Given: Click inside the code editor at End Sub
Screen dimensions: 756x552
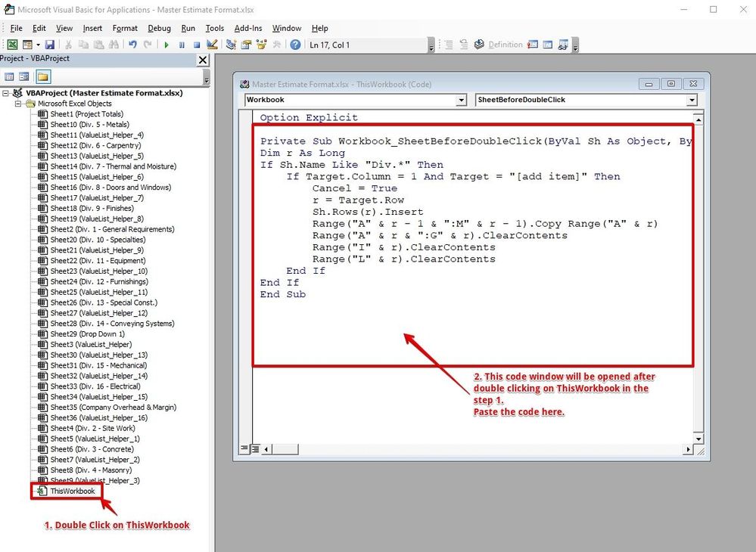Looking at the screenshot, I should [282, 294].
